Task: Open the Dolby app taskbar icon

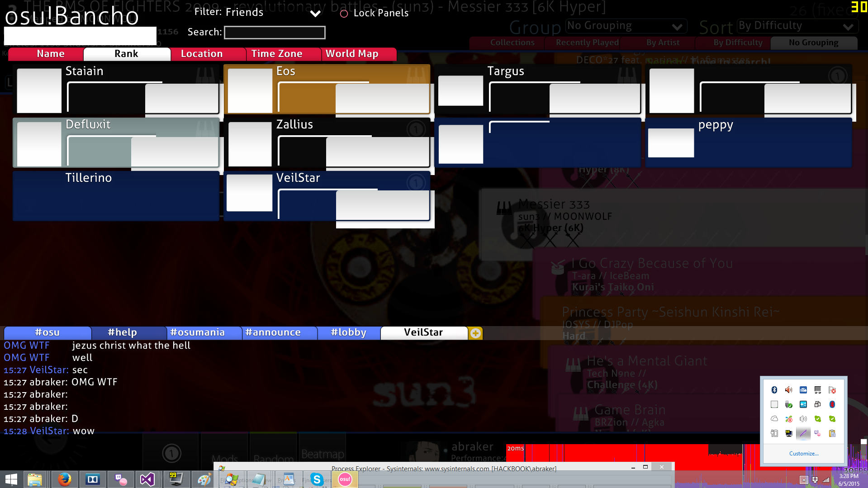Action: [92, 479]
